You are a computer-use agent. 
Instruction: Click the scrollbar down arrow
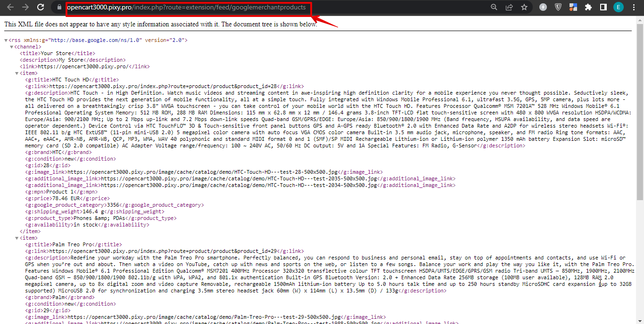(x=640, y=320)
